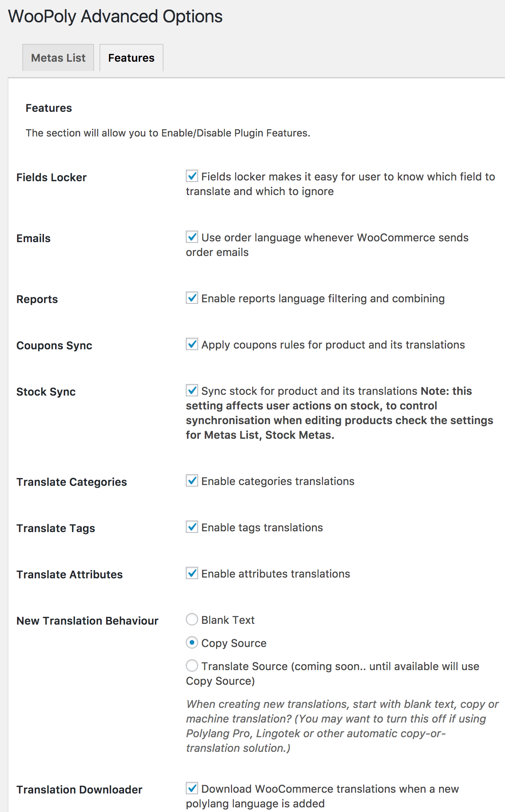Toggle Enable attributes translations checkbox
This screenshot has width=505, height=812.
click(x=192, y=573)
